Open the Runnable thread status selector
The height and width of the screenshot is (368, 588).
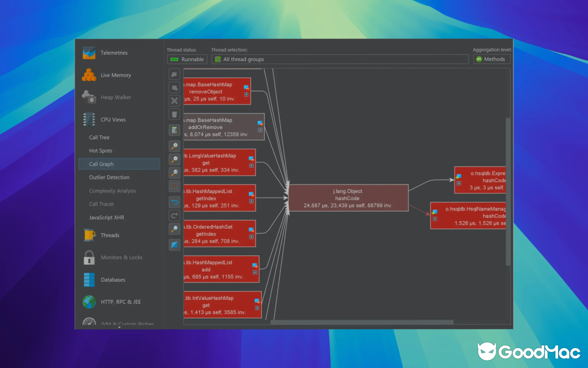pos(187,59)
